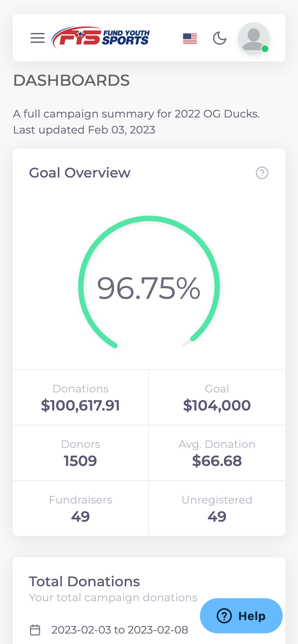
Task: Toggle dark mode with moon icon
Action: tap(220, 38)
